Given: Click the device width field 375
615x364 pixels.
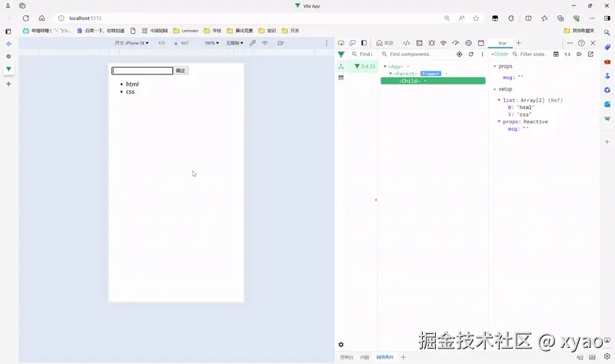Looking at the screenshot, I should [x=161, y=43].
